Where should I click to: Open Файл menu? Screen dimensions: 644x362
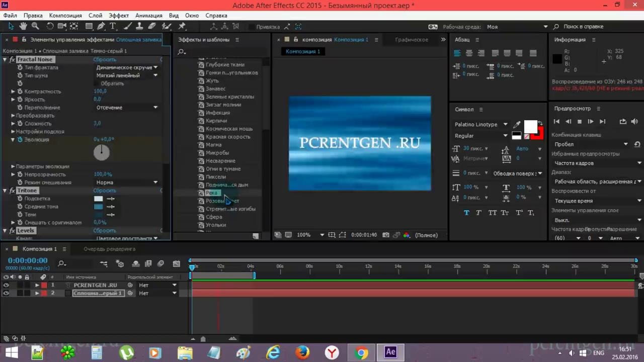coord(10,16)
